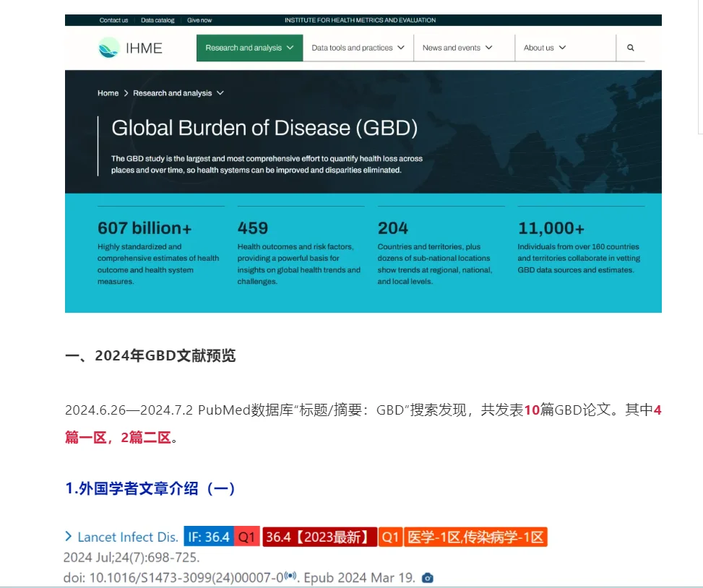Go to Home breadcrumb
Viewport: 703px width, 588px height.
[x=108, y=92]
